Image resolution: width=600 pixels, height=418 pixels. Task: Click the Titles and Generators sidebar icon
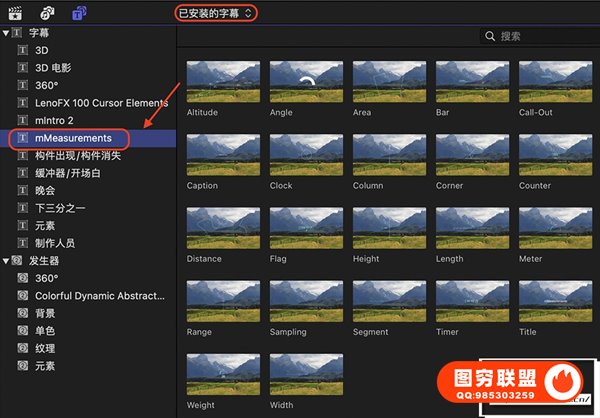[77, 13]
